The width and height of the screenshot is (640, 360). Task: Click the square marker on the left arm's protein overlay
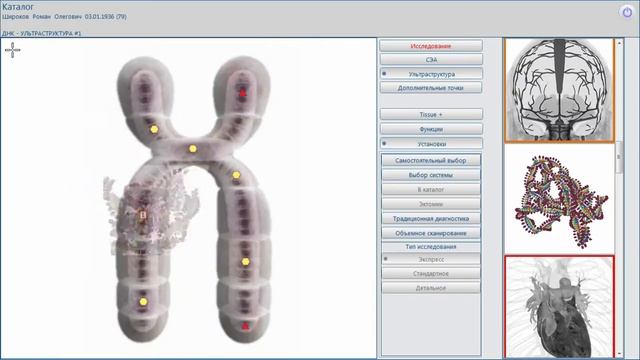[142, 214]
